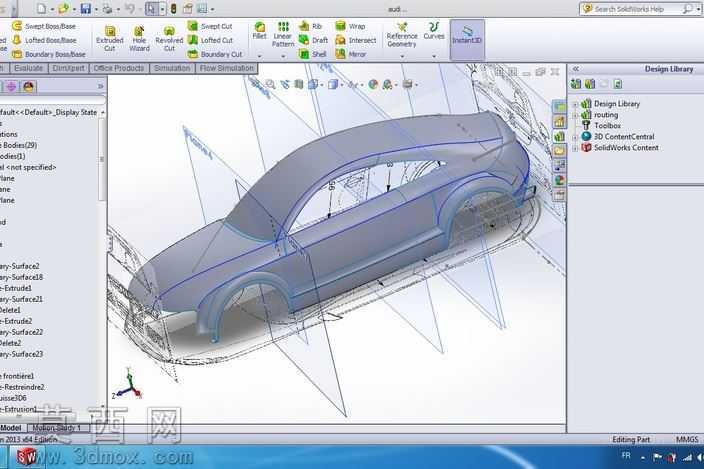Select the Wrap feature
704x469 pixels.
point(350,26)
